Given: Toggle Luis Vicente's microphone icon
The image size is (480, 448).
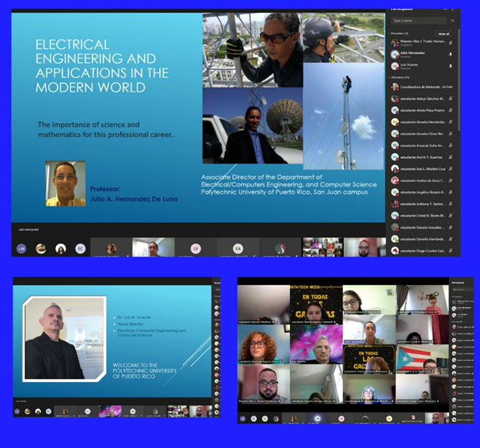Looking at the screenshot, I should (451, 67).
